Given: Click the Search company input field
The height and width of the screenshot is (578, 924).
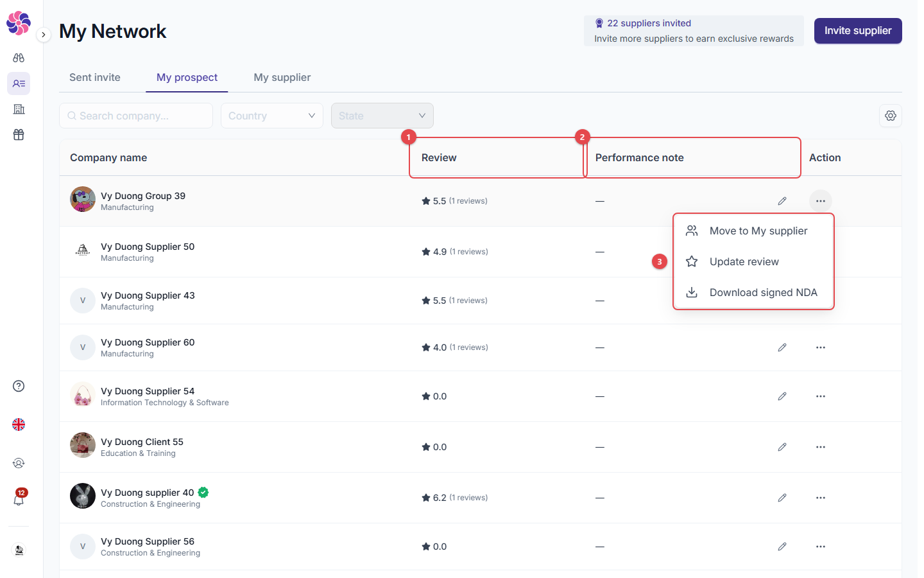Looking at the screenshot, I should click(x=136, y=116).
